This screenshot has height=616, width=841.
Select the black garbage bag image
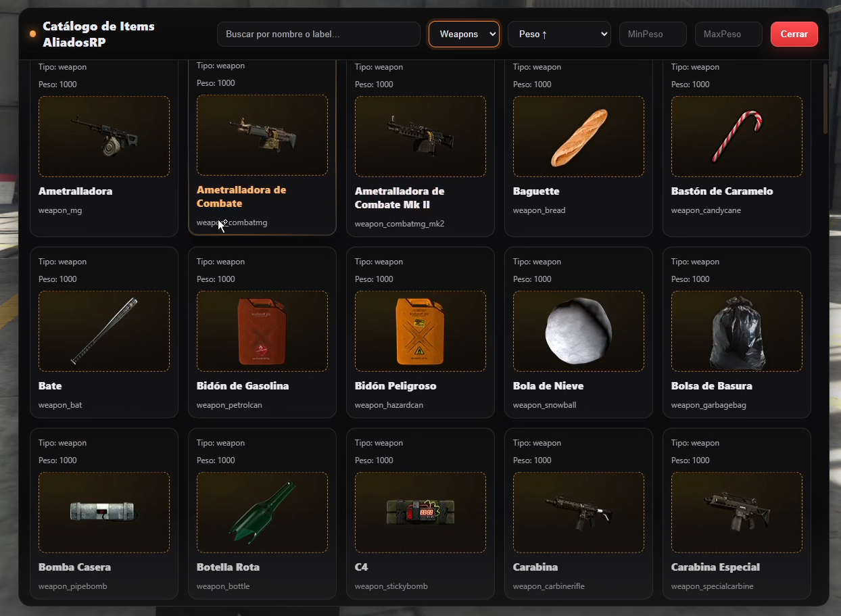click(736, 331)
